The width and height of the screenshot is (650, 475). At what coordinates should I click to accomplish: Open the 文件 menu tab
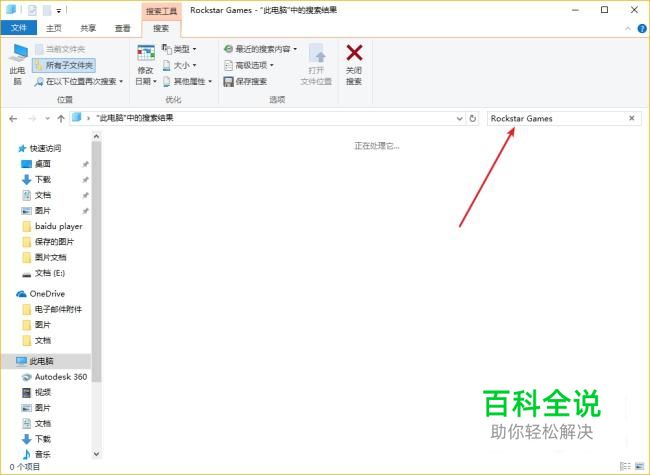click(x=19, y=28)
